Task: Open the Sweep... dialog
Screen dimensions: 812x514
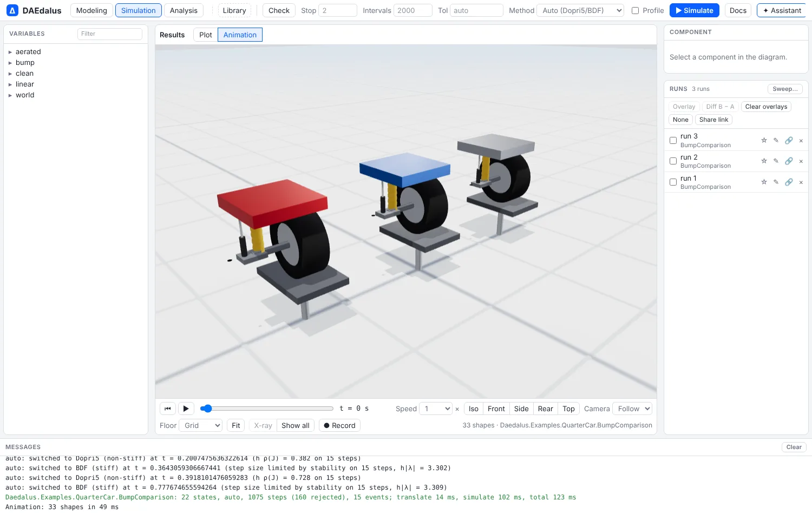Action: 785,89
